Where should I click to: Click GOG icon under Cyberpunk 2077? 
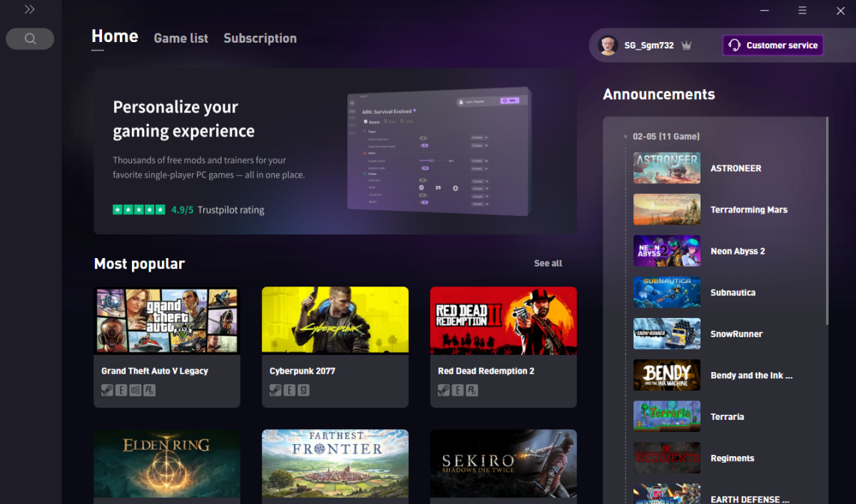tap(303, 390)
